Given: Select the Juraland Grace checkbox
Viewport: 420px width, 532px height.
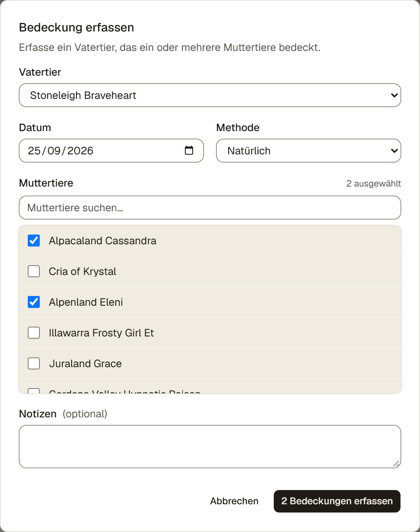Looking at the screenshot, I should (34, 363).
